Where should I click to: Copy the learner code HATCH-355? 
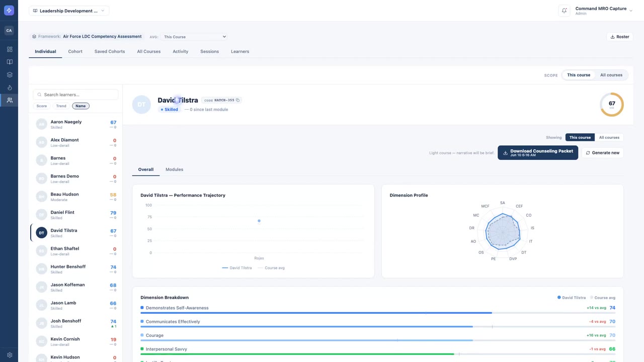click(238, 100)
